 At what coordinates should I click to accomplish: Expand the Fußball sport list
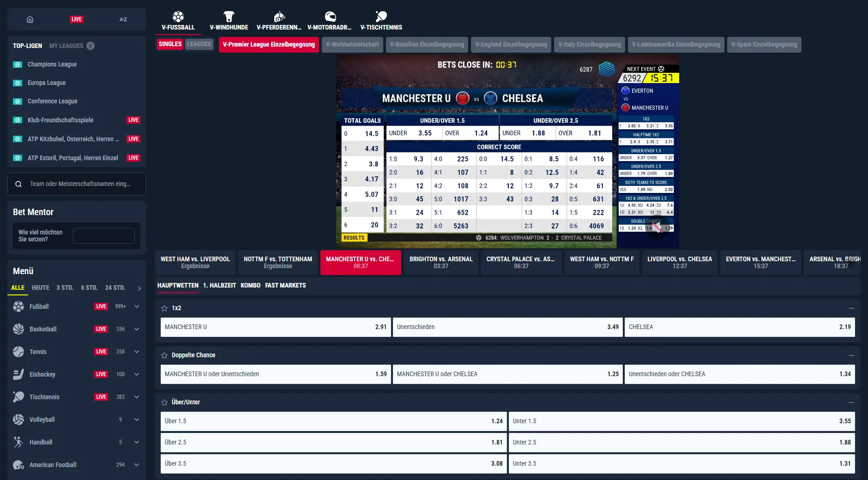click(137, 306)
